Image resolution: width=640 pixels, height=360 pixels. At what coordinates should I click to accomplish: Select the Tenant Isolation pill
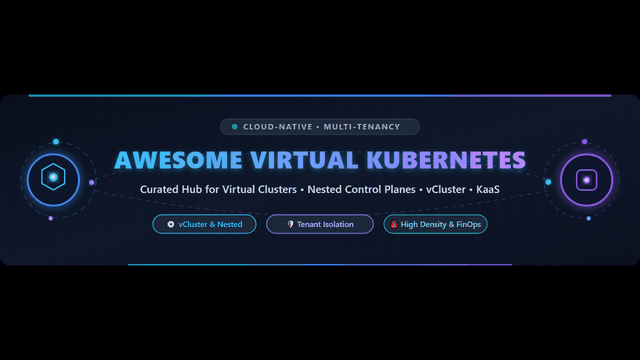coord(320,224)
